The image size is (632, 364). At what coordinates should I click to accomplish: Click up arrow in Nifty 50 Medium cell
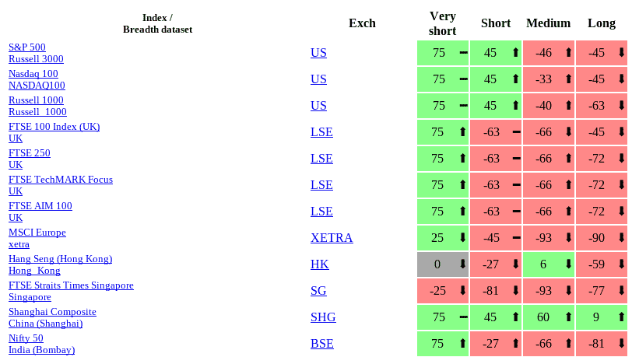click(568, 344)
